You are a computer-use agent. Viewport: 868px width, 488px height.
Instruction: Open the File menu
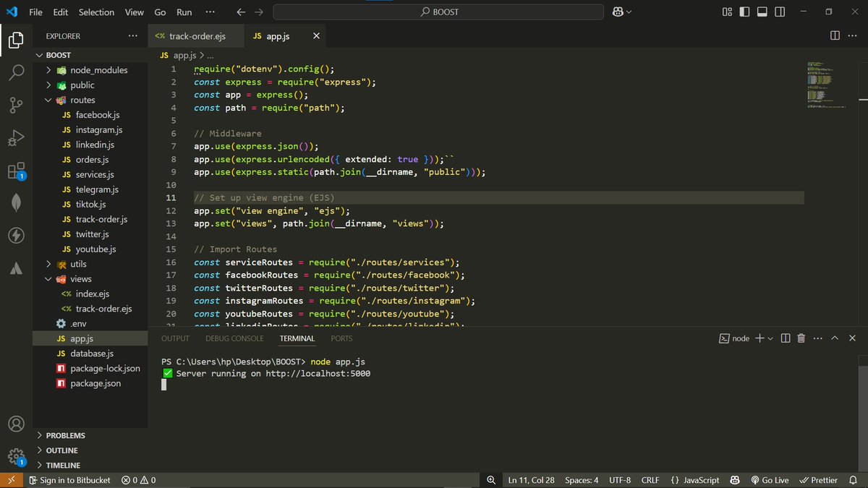coord(35,12)
